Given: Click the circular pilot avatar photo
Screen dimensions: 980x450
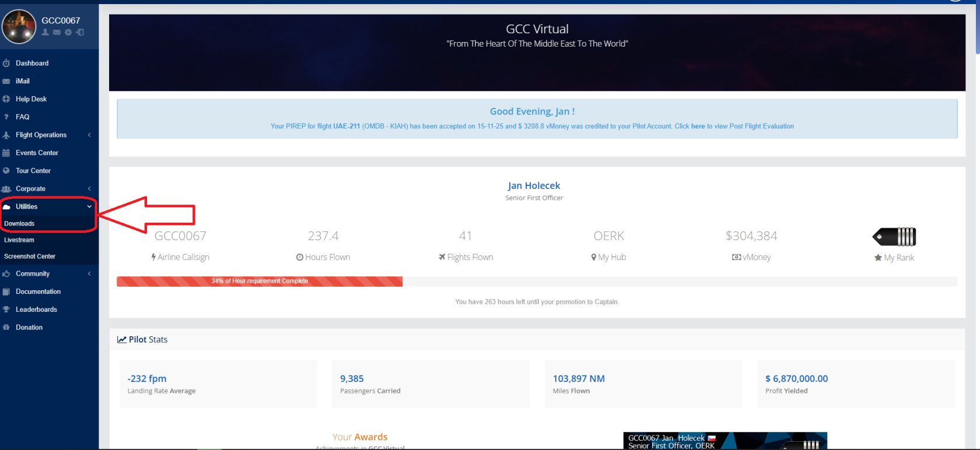Looking at the screenshot, I should pos(19,26).
